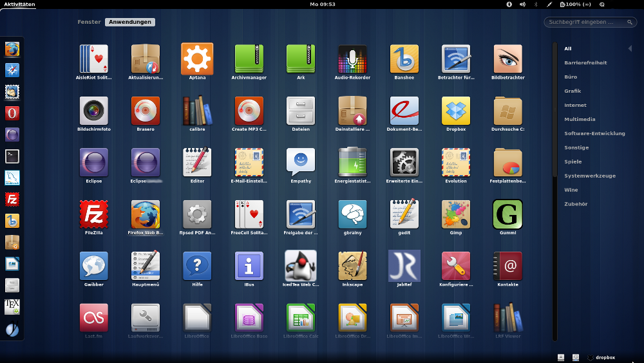Click the Aktivitäten button in top bar
Screen dimensions: 644x363
click(19, 4)
